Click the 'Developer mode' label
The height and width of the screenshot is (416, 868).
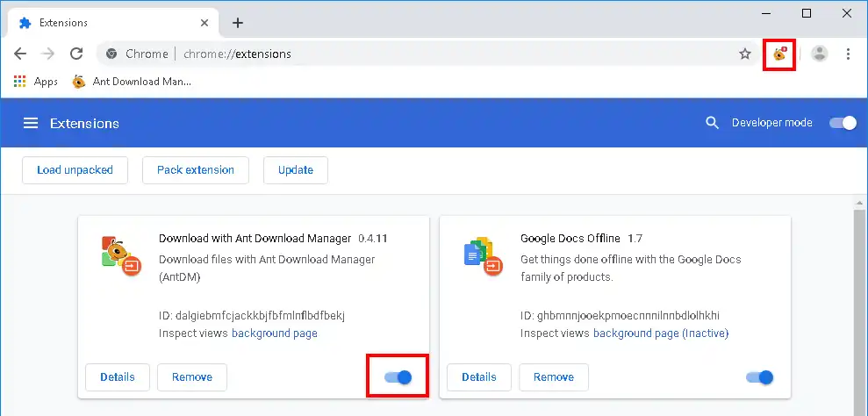click(x=772, y=123)
